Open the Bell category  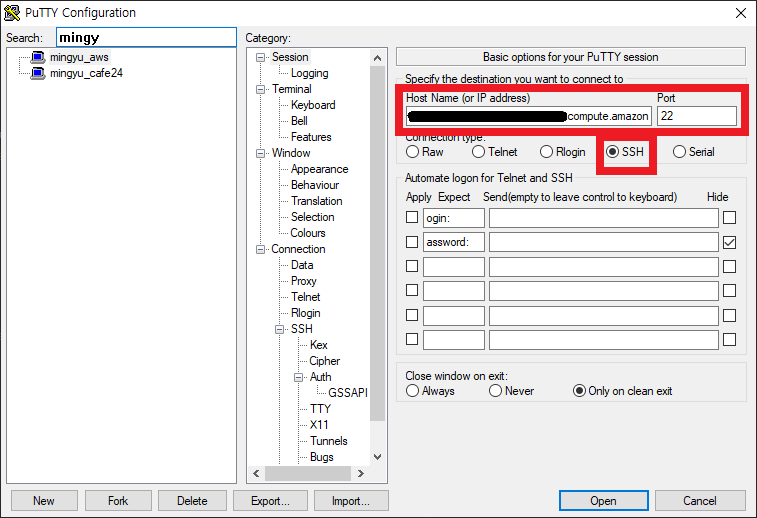tap(299, 121)
